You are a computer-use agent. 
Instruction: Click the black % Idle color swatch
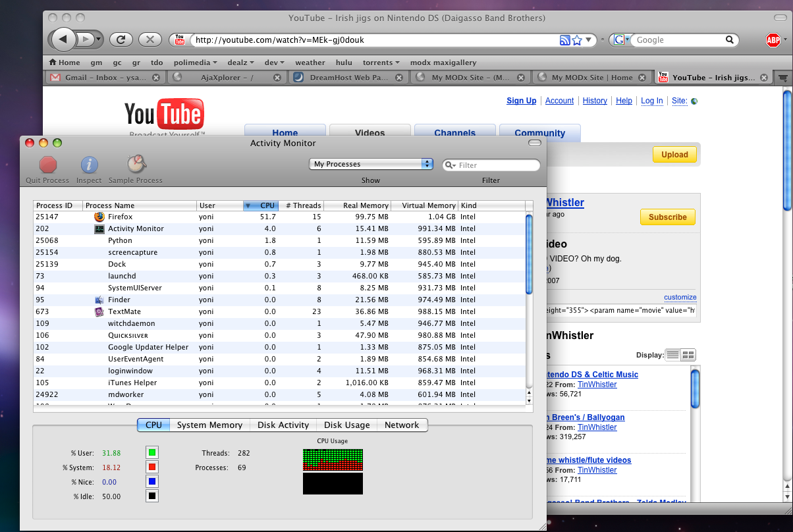click(x=152, y=496)
